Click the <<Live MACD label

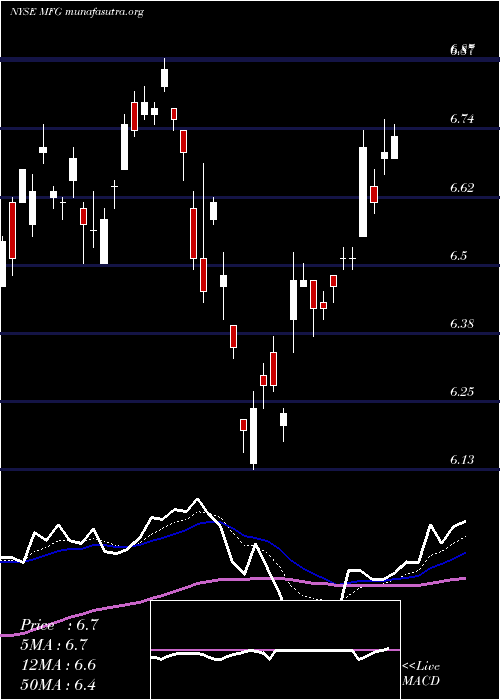pos(421,674)
